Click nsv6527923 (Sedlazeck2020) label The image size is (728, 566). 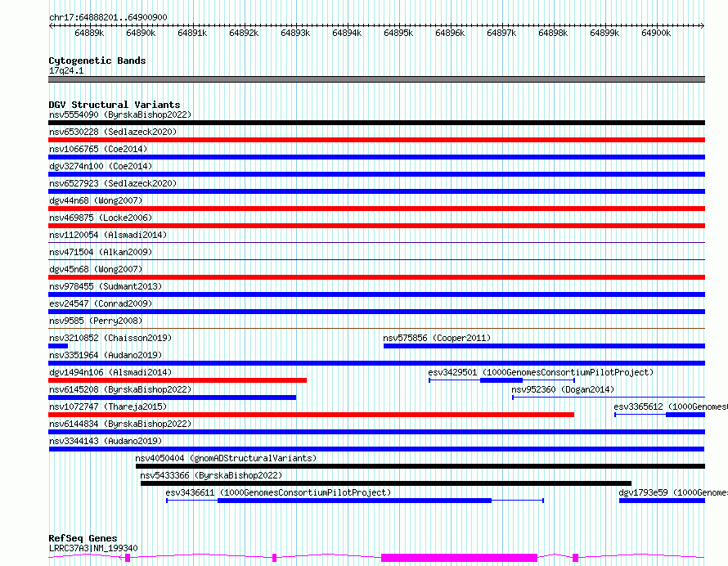113,183
